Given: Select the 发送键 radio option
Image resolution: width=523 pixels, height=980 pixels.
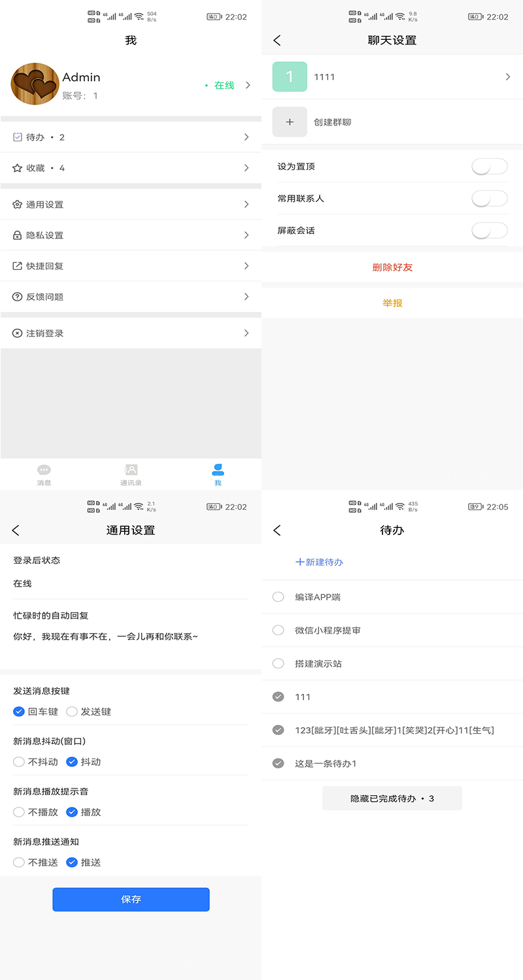Looking at the screenshot, I should [x=72, y=711].
